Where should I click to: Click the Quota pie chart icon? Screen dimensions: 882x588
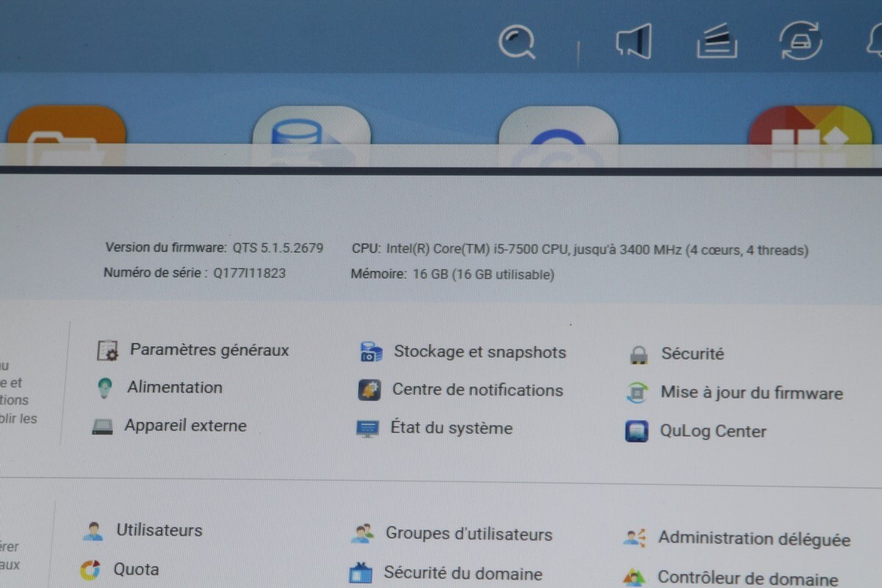[x=90, y=570]
